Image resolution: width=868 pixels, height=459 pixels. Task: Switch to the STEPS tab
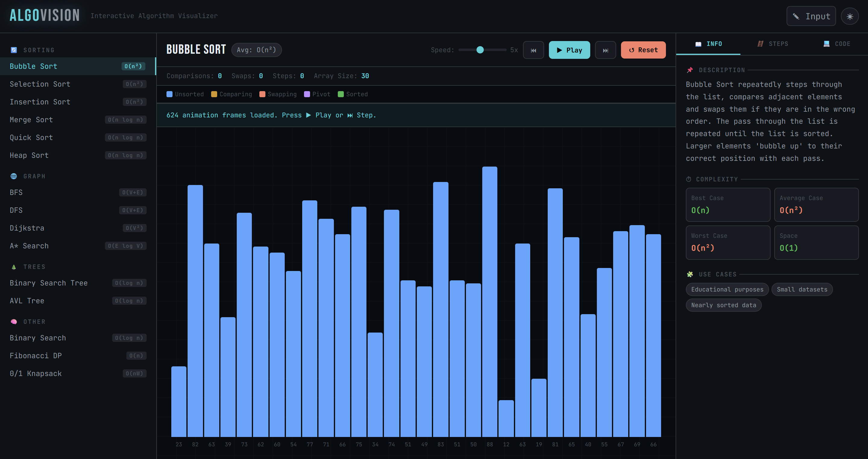pyautogui.click(x=773, y=43)
